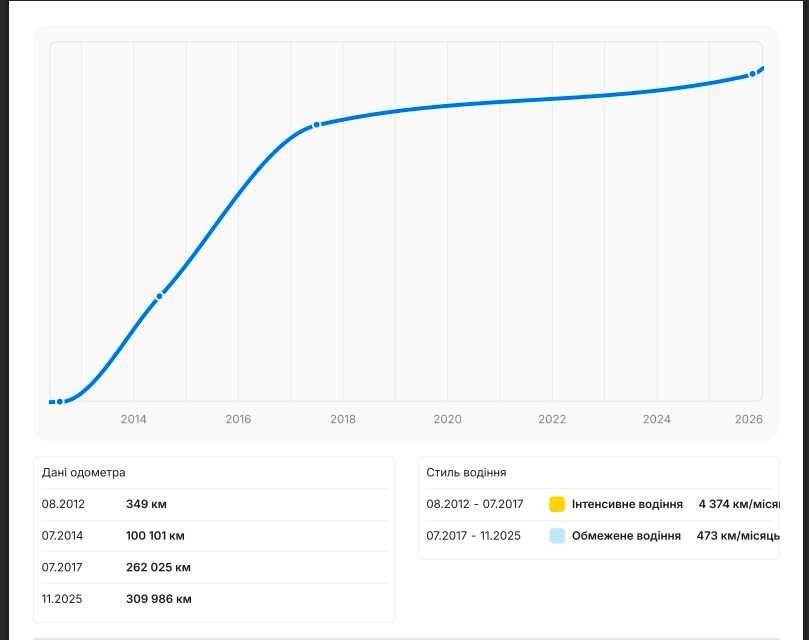Click the Дані одометра heading
Viewport: 809px width, 640px height.
point(84,473)
